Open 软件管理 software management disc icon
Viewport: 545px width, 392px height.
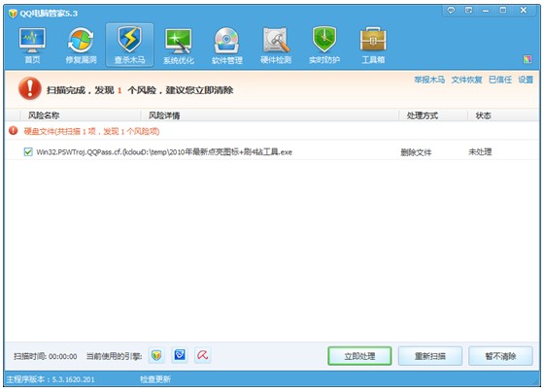point(227,45)
